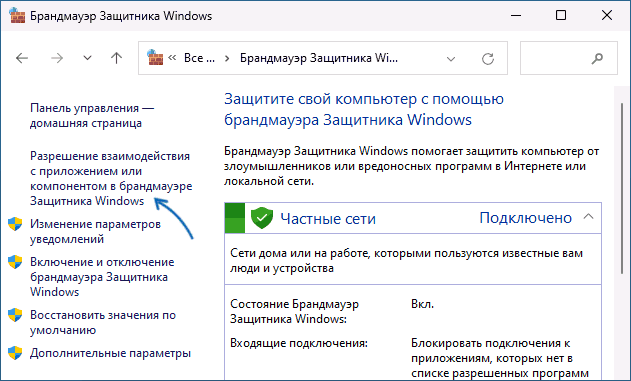Open the recent locations chevron
The image size is (631, 381).
[87, 58]
